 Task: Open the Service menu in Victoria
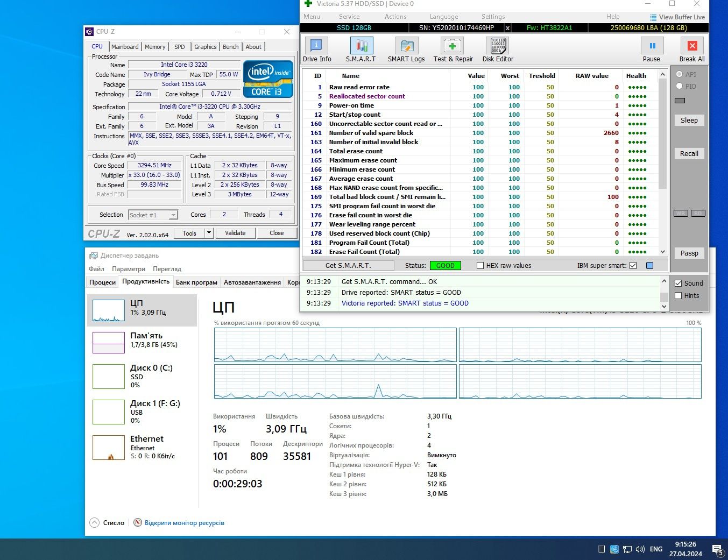pos(349,17)
